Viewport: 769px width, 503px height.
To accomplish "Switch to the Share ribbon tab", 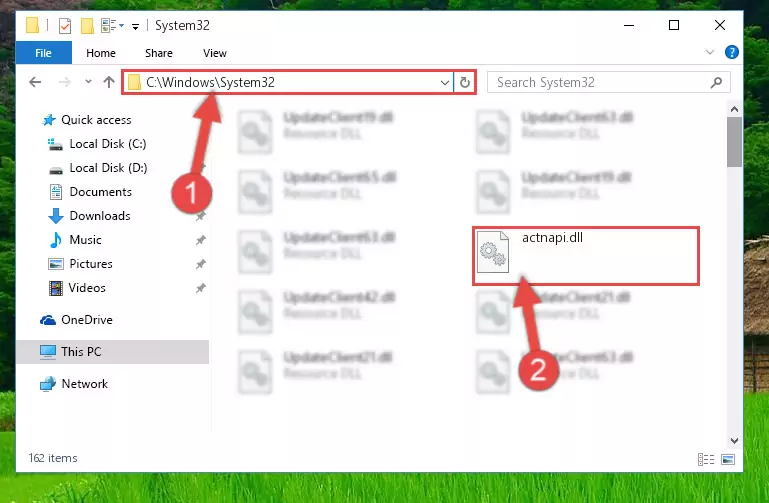I will point(158,53).
